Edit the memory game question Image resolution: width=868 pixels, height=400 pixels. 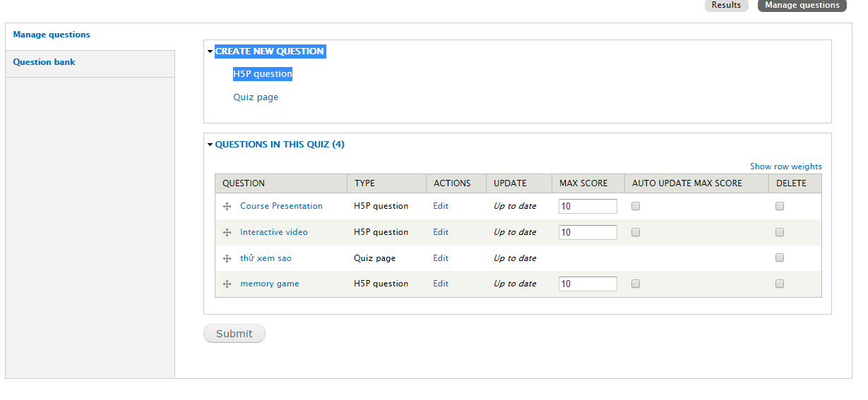click(x=441, y=284)
